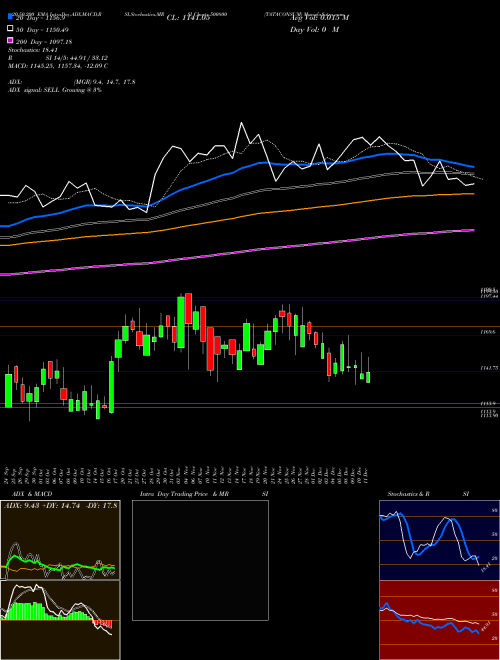This screenshot has height=660, width=500.
Task: Click the magenta 200 Day legend swatch
Action: pos(10,40)
